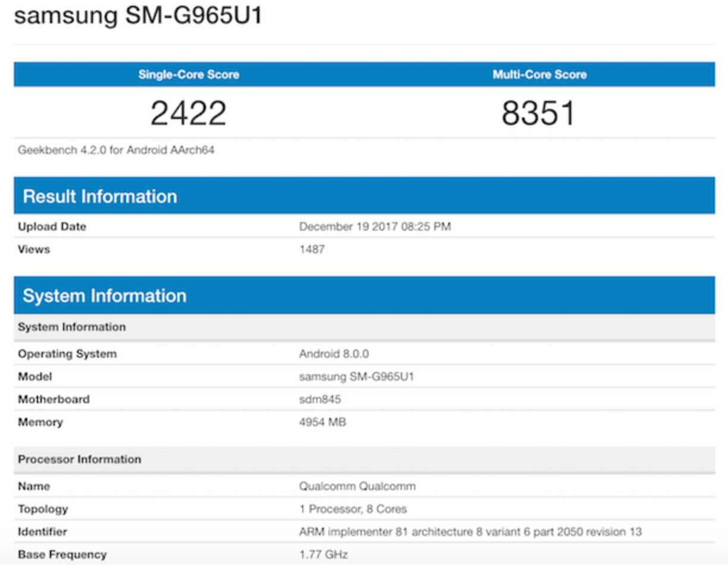Click the Model value samsung SM-G965U1
The image size is (728, 567).
356,376
